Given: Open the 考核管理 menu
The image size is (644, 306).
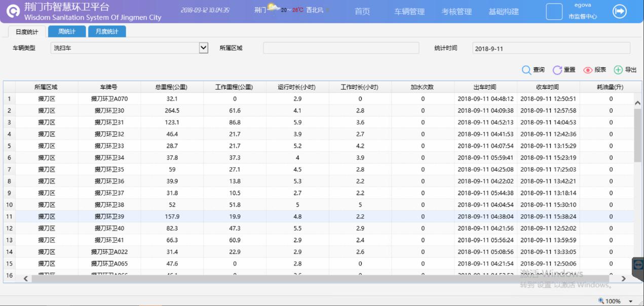Looking at the screenshot, I should (457, 12).
